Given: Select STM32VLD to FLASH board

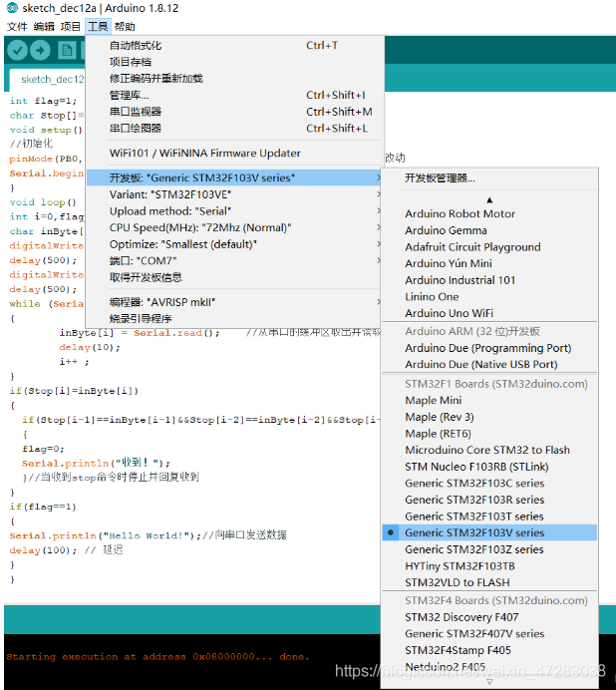Looking at the screenshot, I should point(489,582).
